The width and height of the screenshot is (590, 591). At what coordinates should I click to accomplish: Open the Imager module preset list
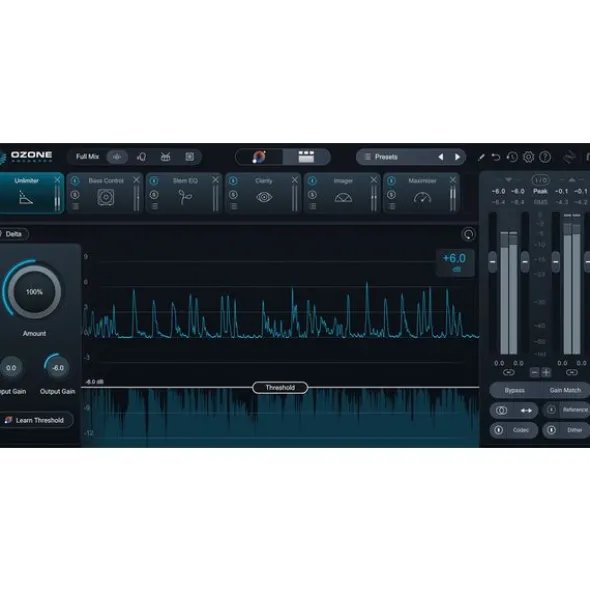pos(313,206)
